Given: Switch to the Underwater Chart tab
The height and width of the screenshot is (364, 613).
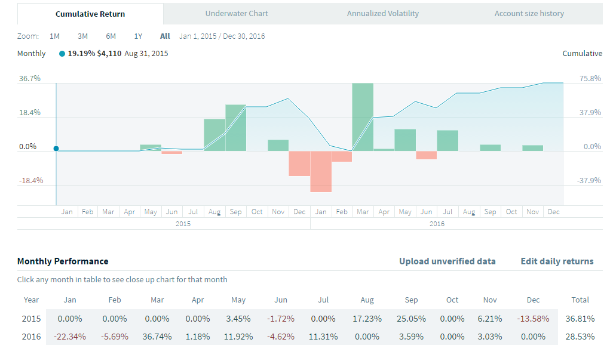Looking at the screenshot, I should pos(237,13).
